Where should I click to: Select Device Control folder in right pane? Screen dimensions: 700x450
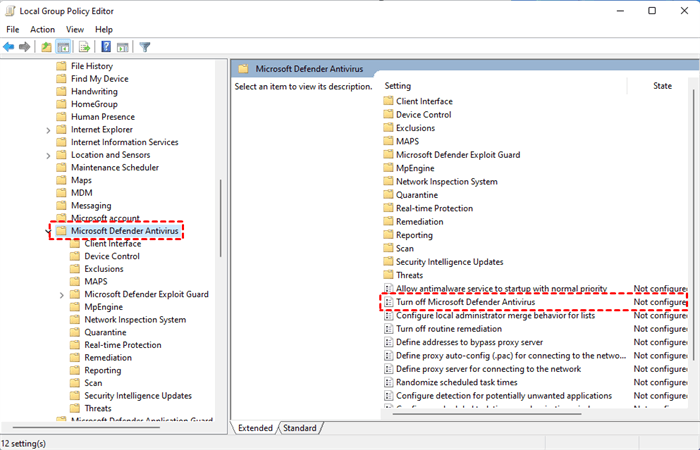point(424,115)
